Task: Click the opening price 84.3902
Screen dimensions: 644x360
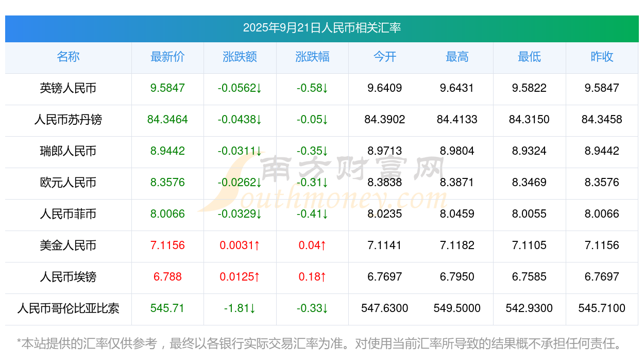Action: tap(385, 120)
